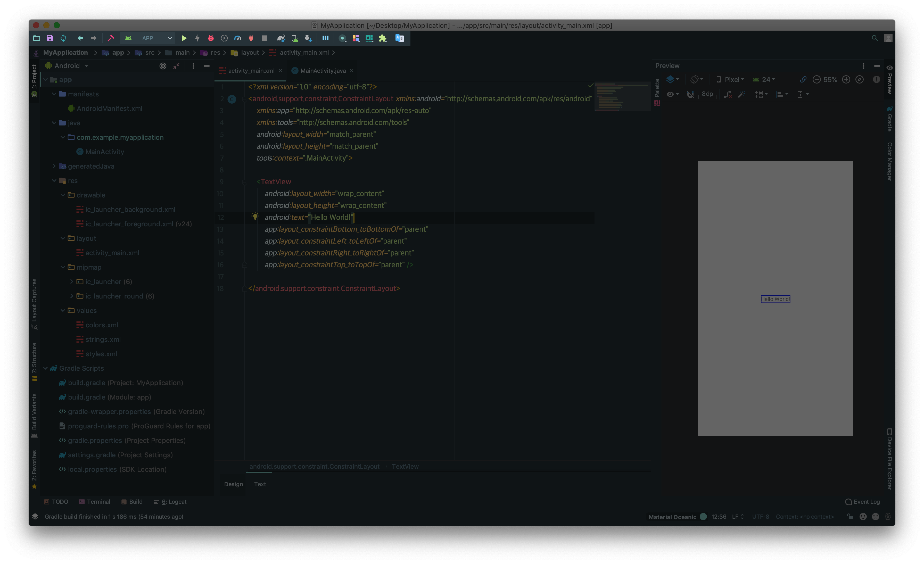
Task: Click the Infer Constraints magic wand
Action: coord(741,95)
